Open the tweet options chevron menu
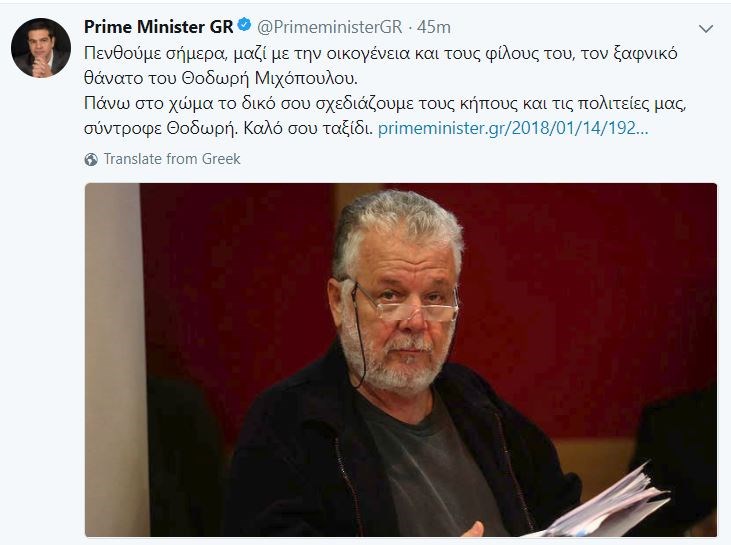Viewport: 731px width, 545px height. click(x=706, y=29)
